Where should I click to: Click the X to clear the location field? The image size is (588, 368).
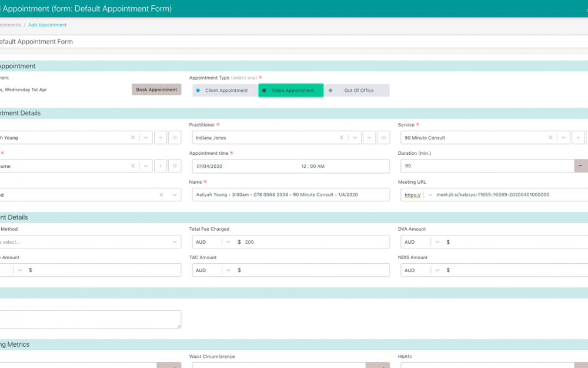coord(133,166)
